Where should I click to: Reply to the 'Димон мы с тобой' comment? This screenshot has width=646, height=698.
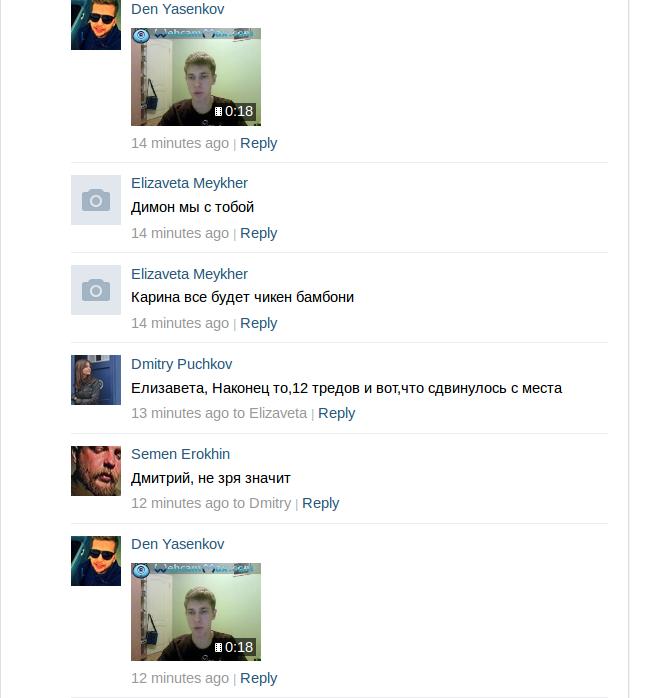pos(258,233)
